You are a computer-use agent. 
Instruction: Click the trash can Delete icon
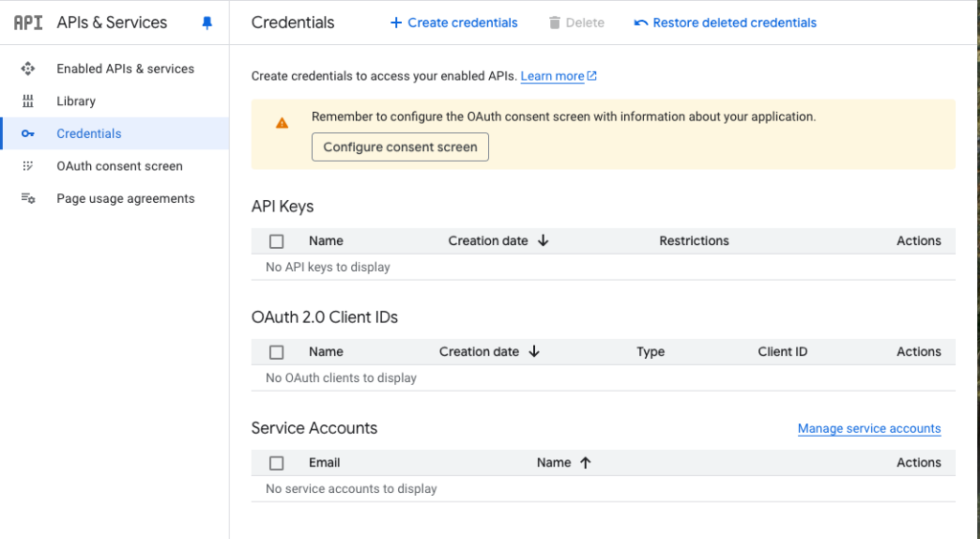pos(554,23)
